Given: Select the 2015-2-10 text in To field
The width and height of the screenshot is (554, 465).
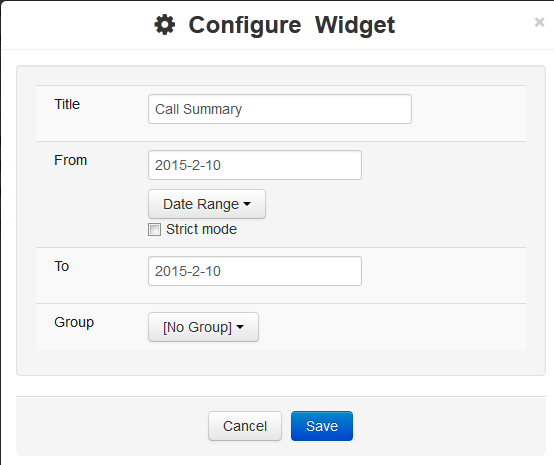Looking at the screenshot, I should tap(188, 271).
